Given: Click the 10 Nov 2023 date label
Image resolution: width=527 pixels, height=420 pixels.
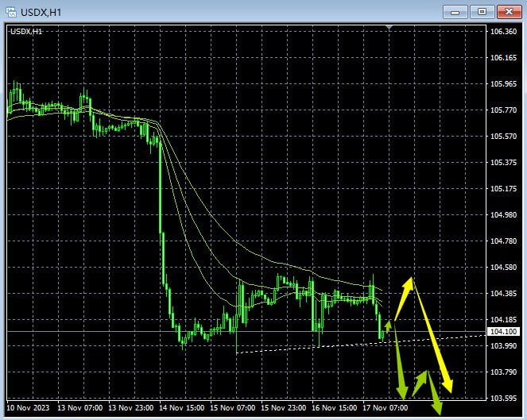Looking at the screenshot, I should [x=28, y=408].
